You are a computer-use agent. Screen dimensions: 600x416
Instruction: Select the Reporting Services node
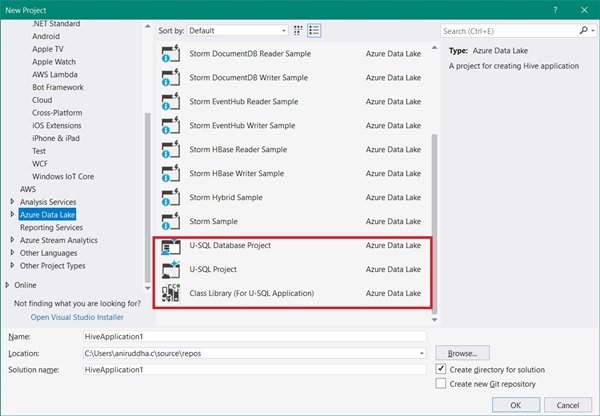[51, 227]
